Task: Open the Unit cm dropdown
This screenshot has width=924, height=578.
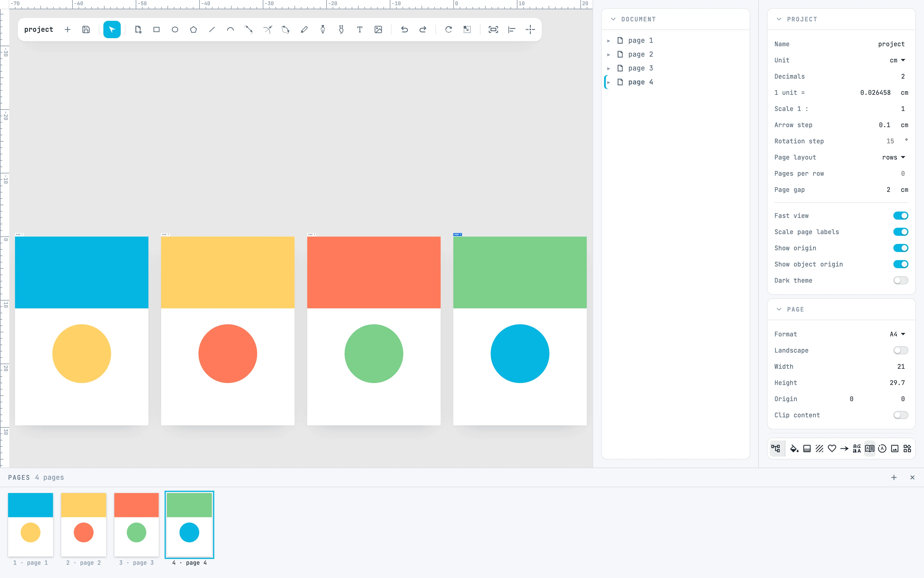Action: coord(897,60)
